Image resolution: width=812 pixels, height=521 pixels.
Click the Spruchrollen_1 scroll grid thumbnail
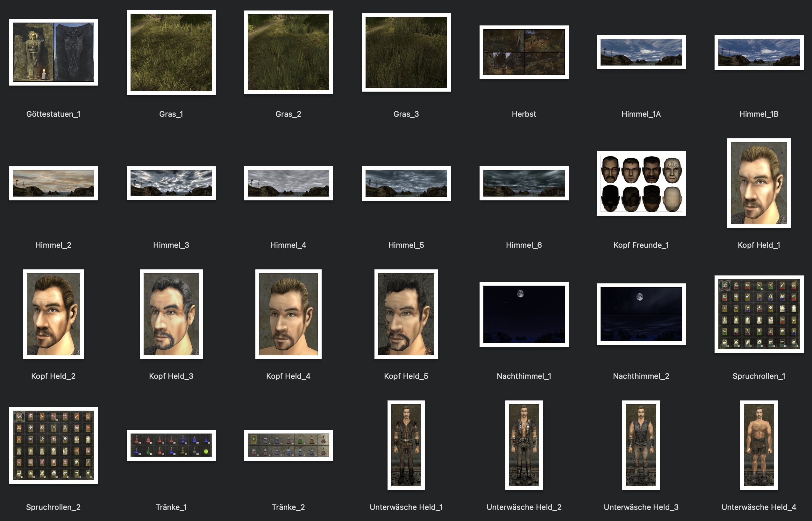tap(759, 314)
